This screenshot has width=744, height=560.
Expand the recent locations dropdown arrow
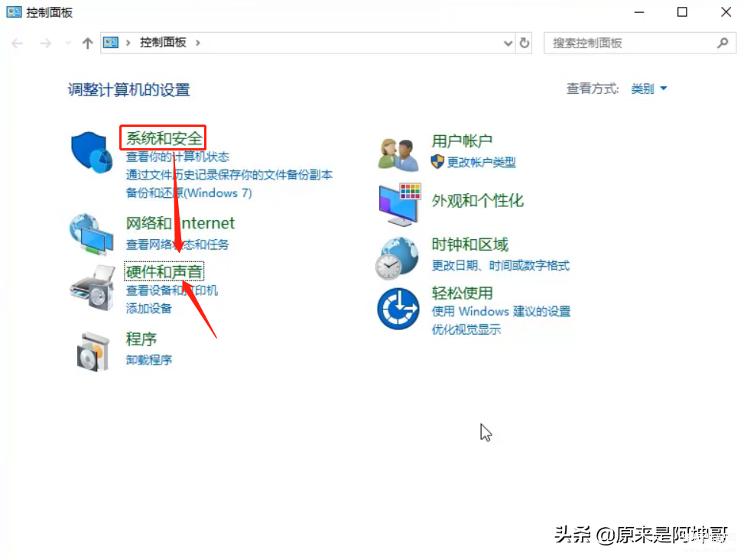[68, 44]
